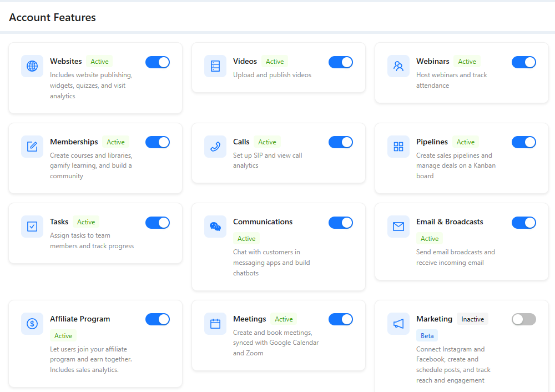Click the Webinars title text

coord(432,61)
